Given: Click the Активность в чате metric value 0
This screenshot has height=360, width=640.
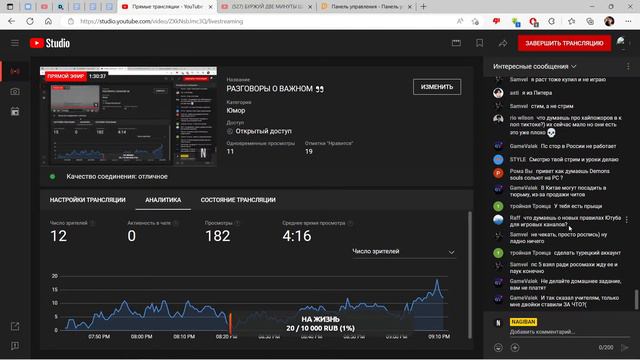Looking at the screenshot, I should (131, 236).
